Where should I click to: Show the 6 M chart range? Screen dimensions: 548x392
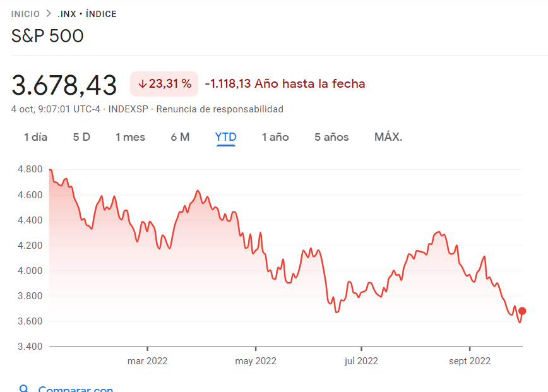pos(180,137)
